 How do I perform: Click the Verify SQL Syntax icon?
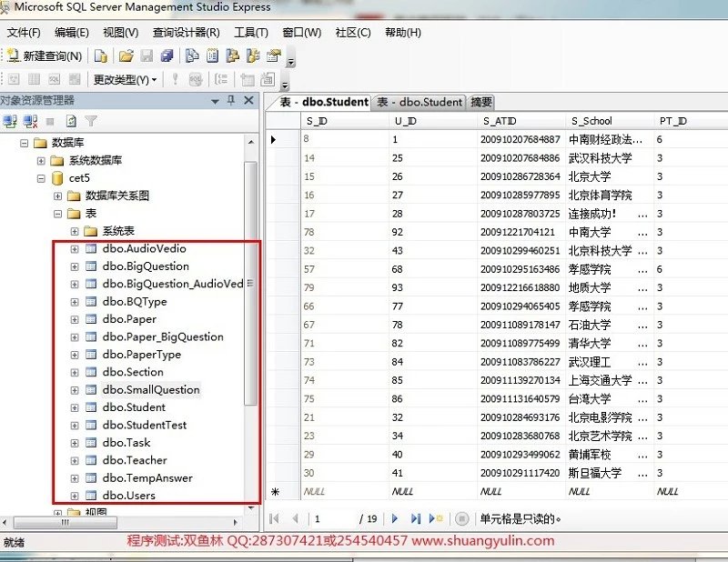[196, 80]
